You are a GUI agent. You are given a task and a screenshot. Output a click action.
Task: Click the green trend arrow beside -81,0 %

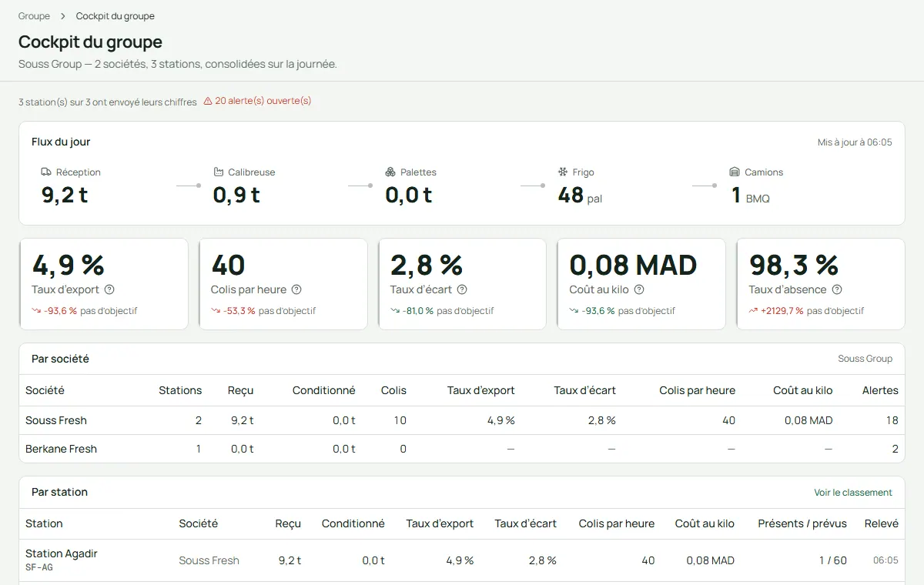click(395, 311)
